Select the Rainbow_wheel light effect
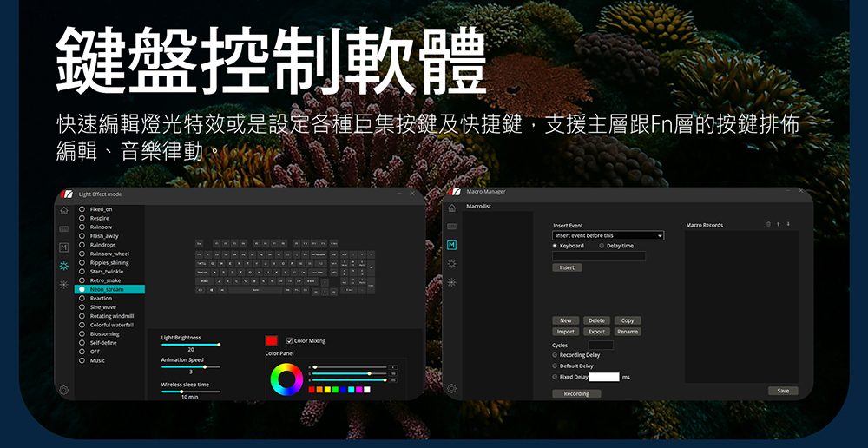This screenshot has width=868, height=448. click(82, 254)
